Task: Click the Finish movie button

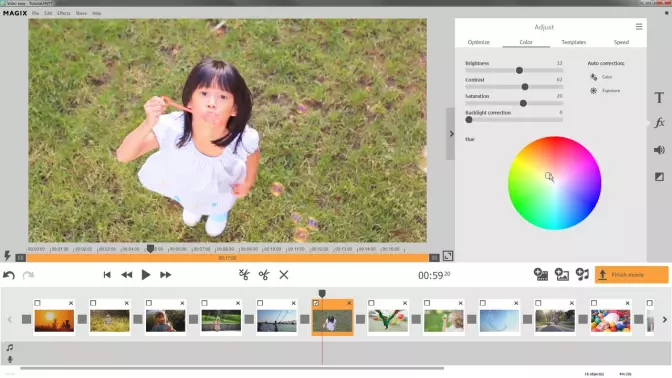Action: pos(631,275)
